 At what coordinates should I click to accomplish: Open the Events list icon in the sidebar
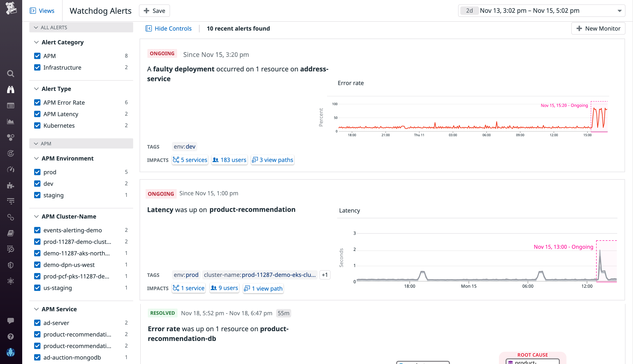pyautogui.click(x=10, y=106)
